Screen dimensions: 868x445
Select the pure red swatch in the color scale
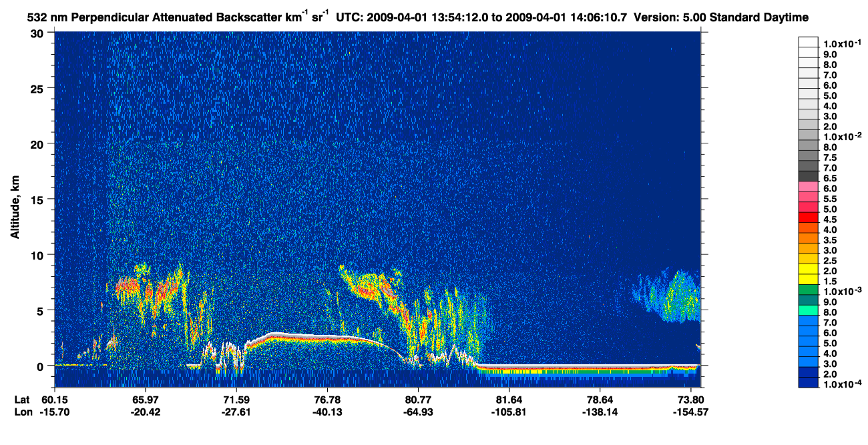(808, 217)
